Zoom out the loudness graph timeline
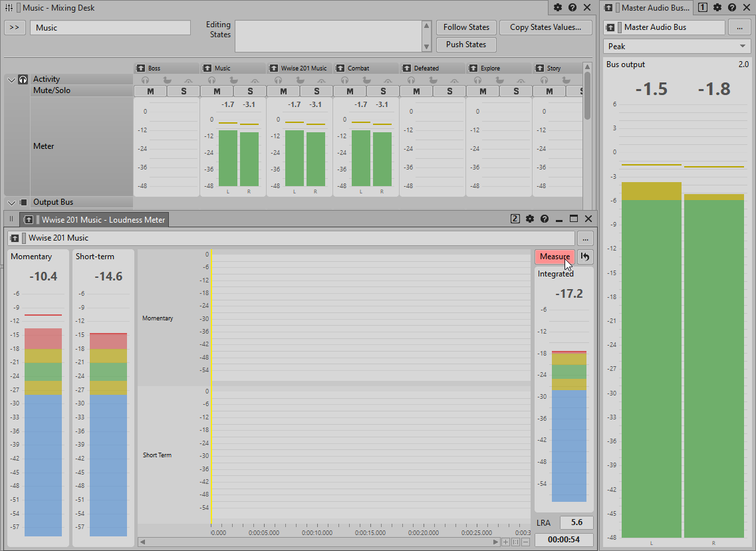Image resolution: width=756 pixels, height=551 pixels. tap(525, 542)
